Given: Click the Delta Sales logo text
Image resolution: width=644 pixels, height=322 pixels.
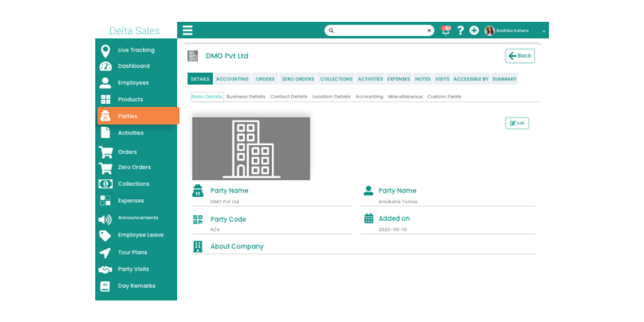Looking at the screenshot, I should pos(135,31).
